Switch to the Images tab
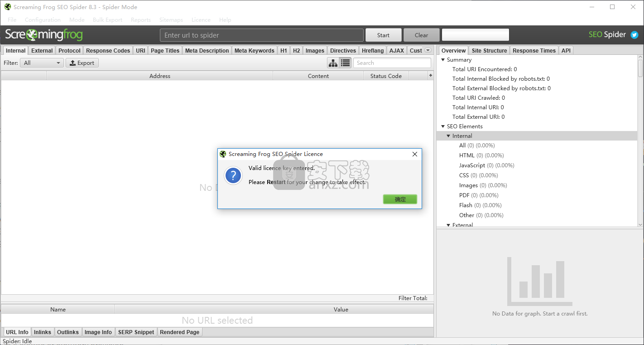Screen dimensions: 644x345 coord(315,51)
